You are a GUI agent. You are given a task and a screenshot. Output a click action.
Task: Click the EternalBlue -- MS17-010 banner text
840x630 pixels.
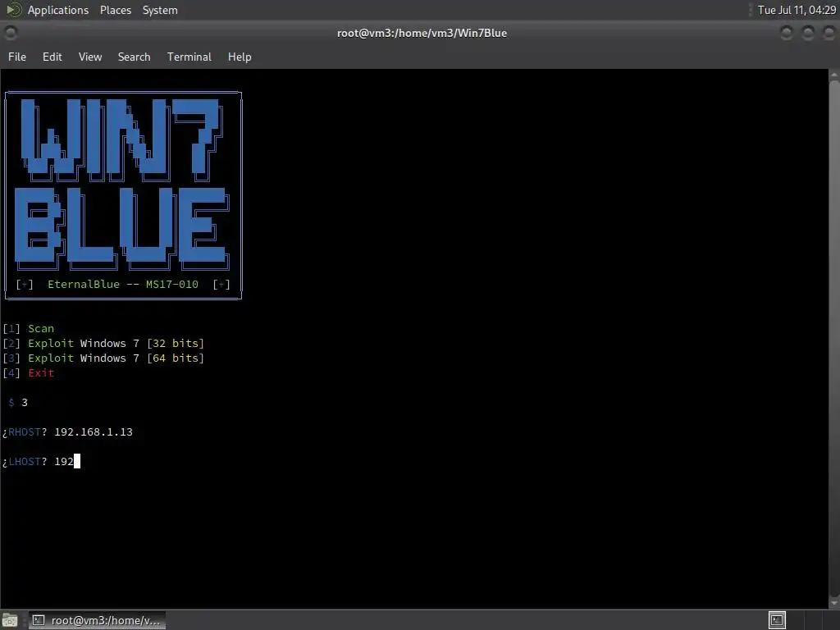point(123,285)
